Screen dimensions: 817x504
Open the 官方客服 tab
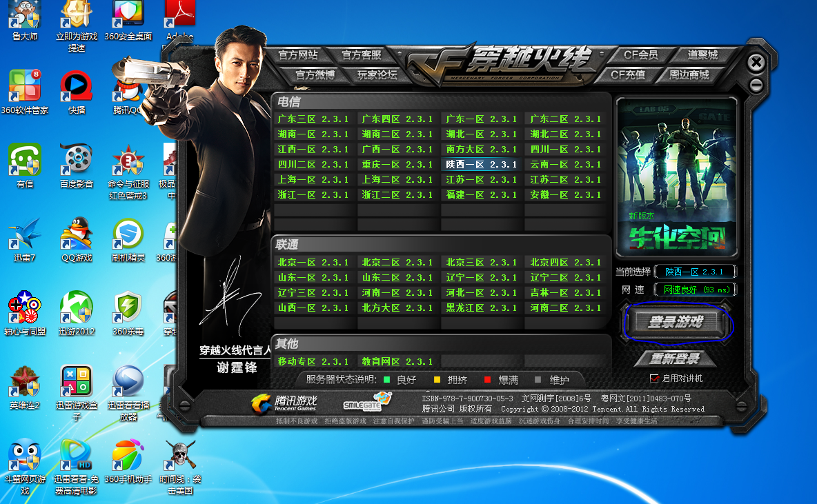point(362,54)
